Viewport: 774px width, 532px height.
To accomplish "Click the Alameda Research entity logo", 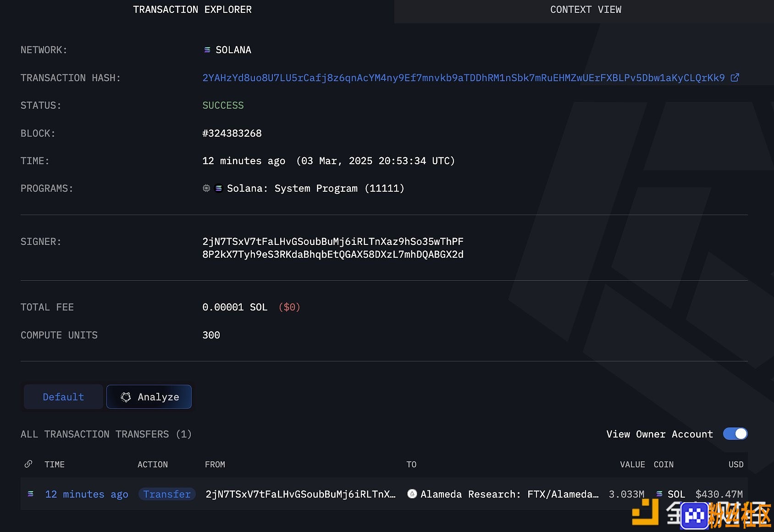I will click(412, 494).
